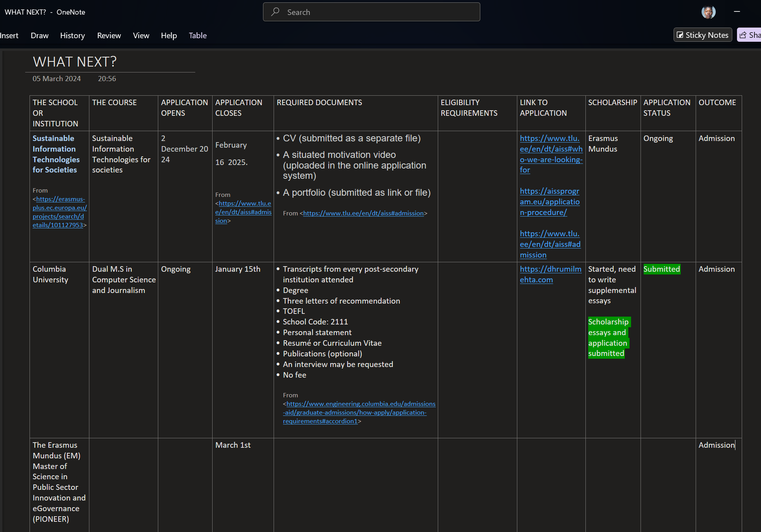Open the Draw ribbon tab
The width and height of the screenshot is (761, 532).
coord(39,35)
